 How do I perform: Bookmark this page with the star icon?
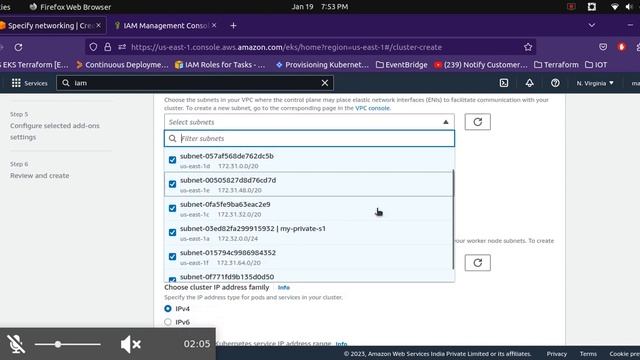[x=528, y=47]
